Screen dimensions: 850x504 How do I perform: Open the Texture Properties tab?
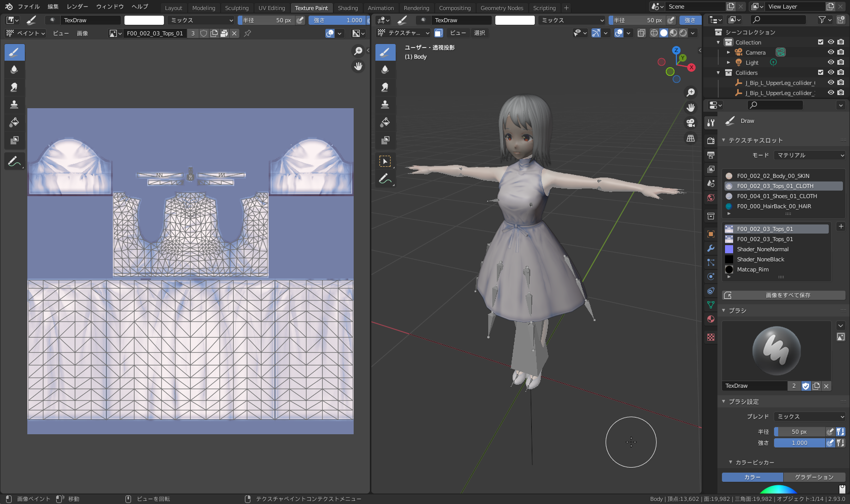710,337
